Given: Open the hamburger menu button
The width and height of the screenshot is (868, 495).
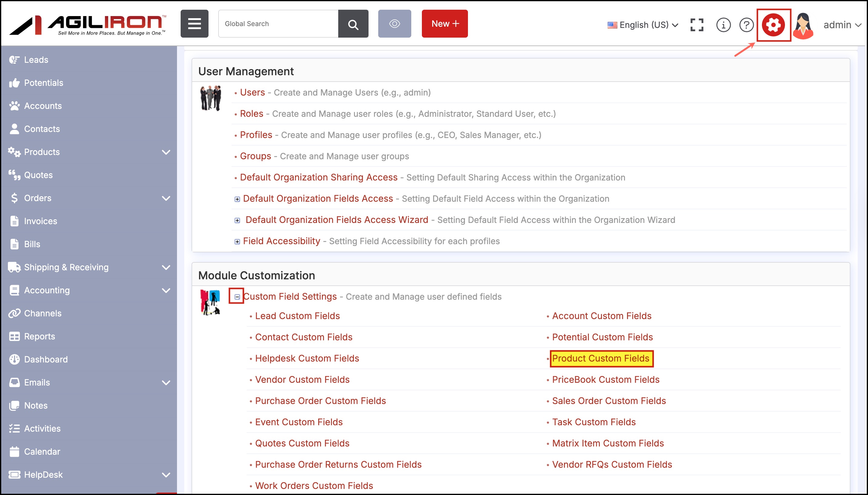Looking at the screenshot, I should coord(194,24).
